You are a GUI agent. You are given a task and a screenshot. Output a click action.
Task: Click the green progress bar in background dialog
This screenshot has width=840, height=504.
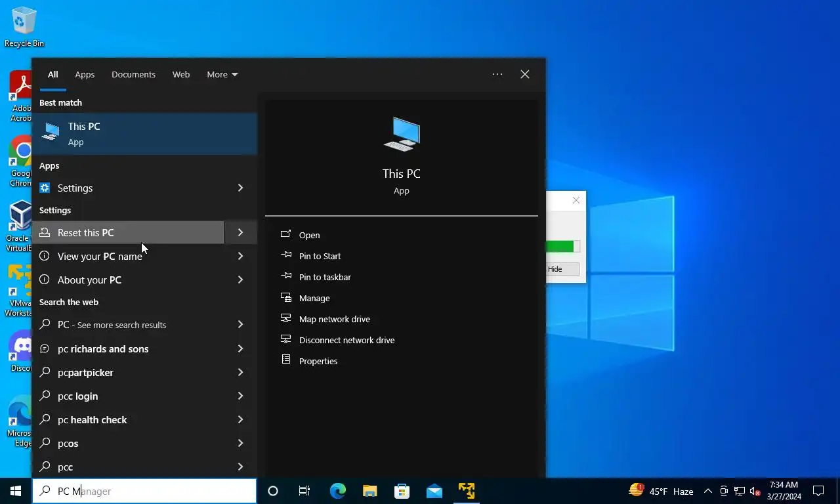coord(563,247)
